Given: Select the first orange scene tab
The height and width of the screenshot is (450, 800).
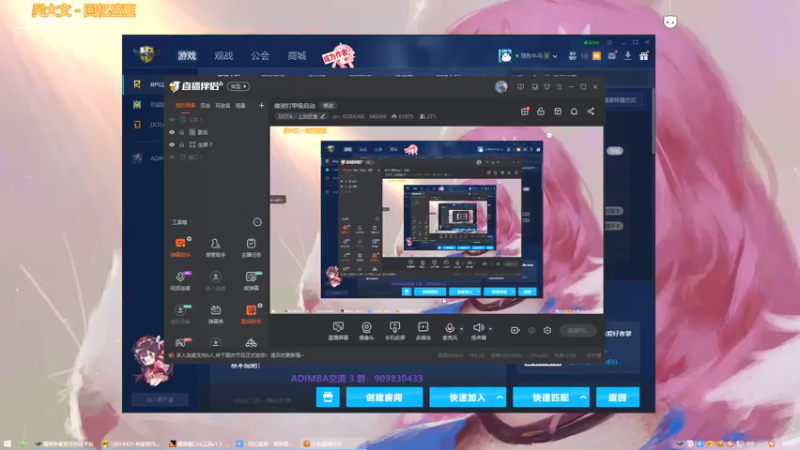Looking at the screenshot, I should pyautogui.click(x=185, y=106).
